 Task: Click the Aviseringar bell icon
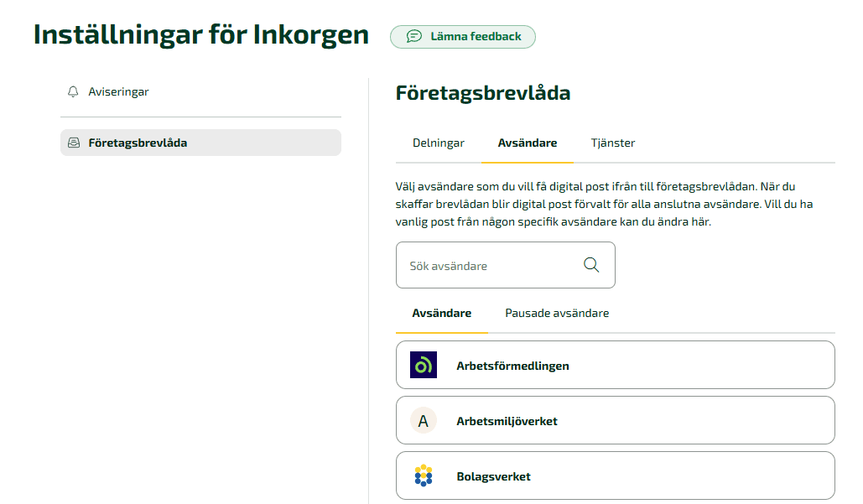(x=72, y=91)
